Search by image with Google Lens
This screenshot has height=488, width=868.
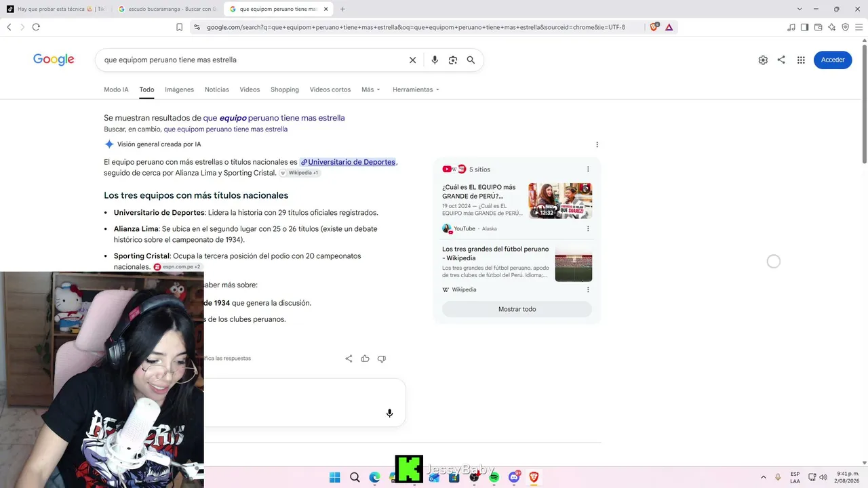coord(453,60)
